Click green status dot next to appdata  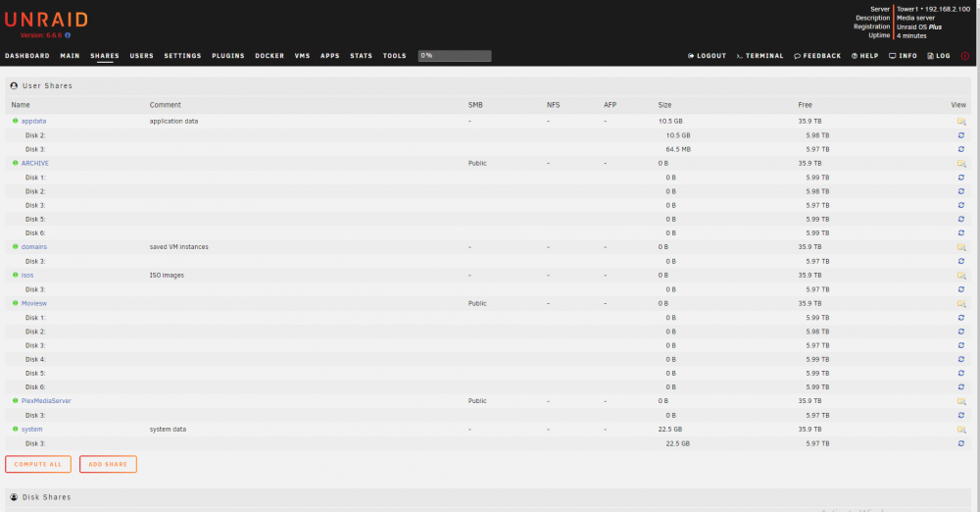coord(15,121)
